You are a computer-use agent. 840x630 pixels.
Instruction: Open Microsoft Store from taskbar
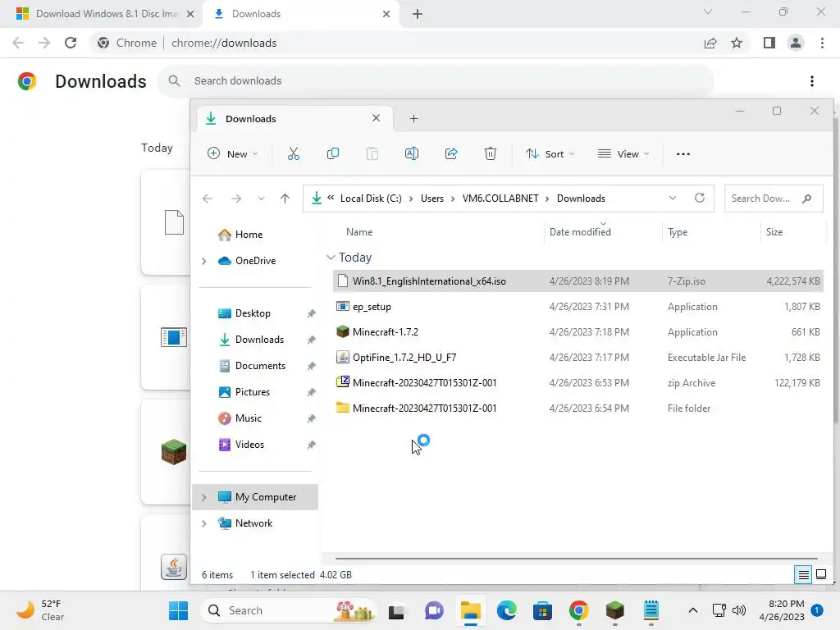tap(543, 610)
